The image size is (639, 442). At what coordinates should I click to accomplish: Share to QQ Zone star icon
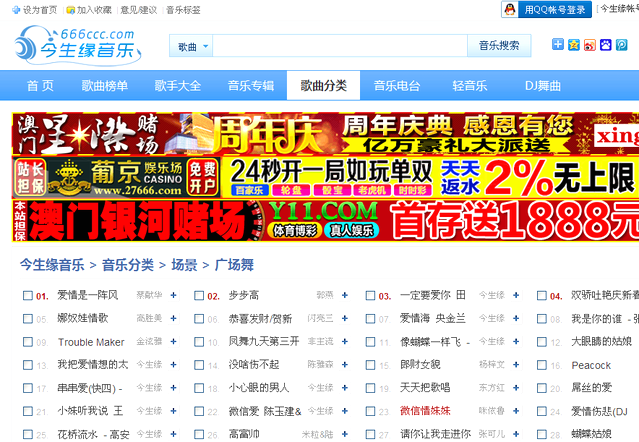[574, 45]
